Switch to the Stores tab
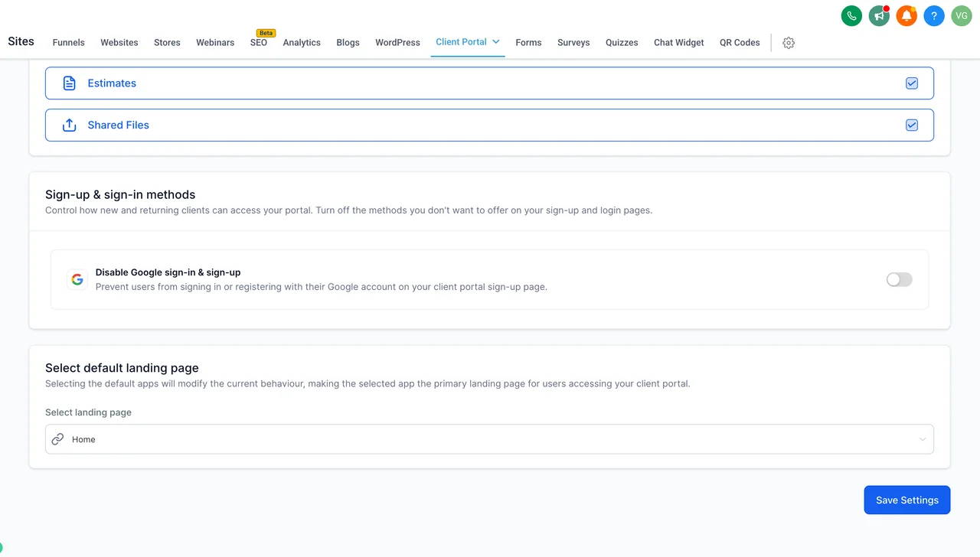Screen dimensions: 980x557 click(167, 43)
